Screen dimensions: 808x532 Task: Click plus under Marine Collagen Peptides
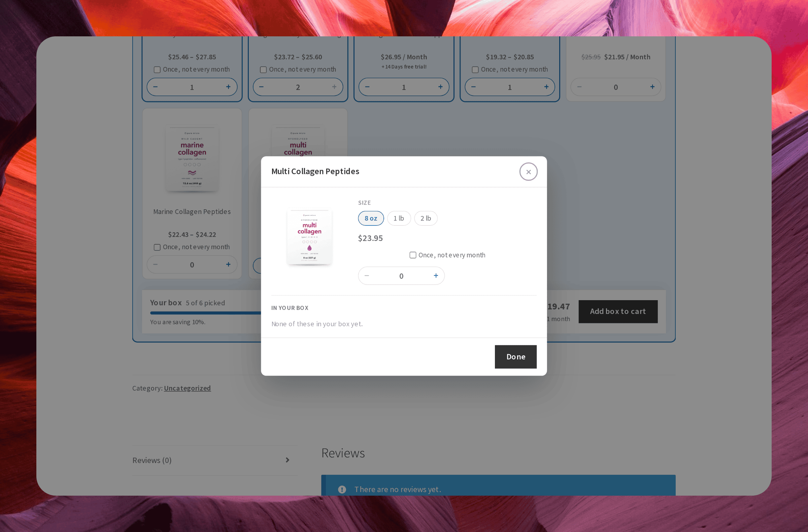(x=228, y=264)
